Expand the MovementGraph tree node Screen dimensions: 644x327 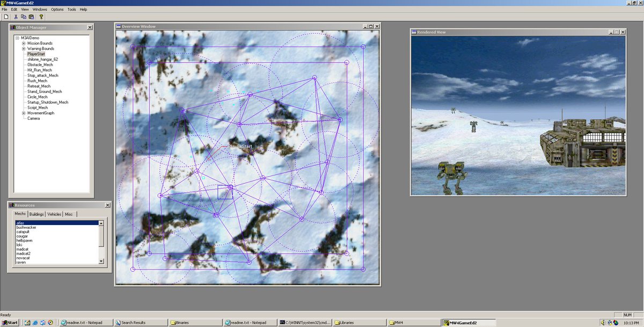coord(24,113)
